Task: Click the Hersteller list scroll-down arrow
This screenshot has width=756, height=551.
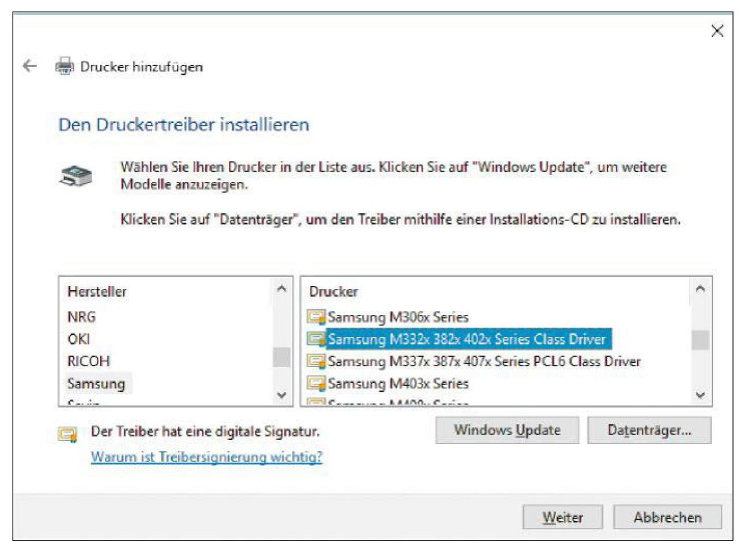Action: coord(281,395)
